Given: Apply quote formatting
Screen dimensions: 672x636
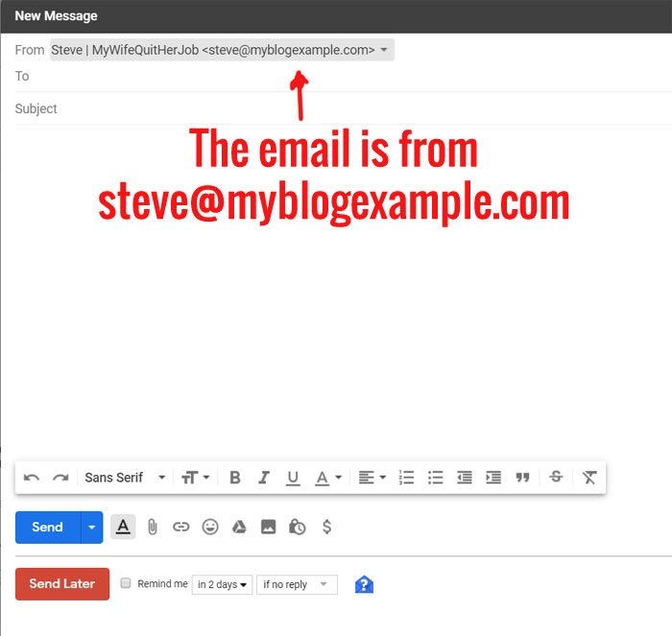Looking at the screenshot, I should tap(522, 478).
